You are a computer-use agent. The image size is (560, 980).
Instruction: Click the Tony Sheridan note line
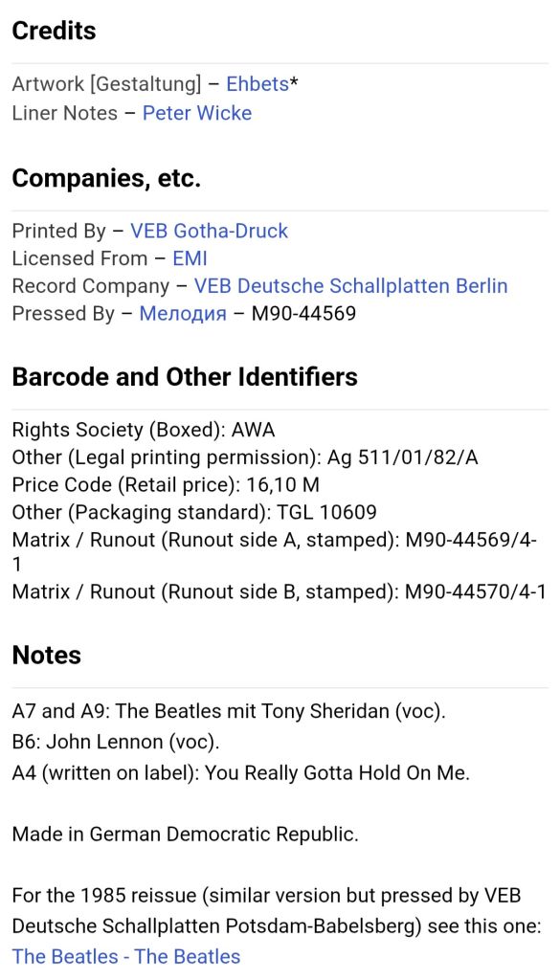[x=229, y=711]
